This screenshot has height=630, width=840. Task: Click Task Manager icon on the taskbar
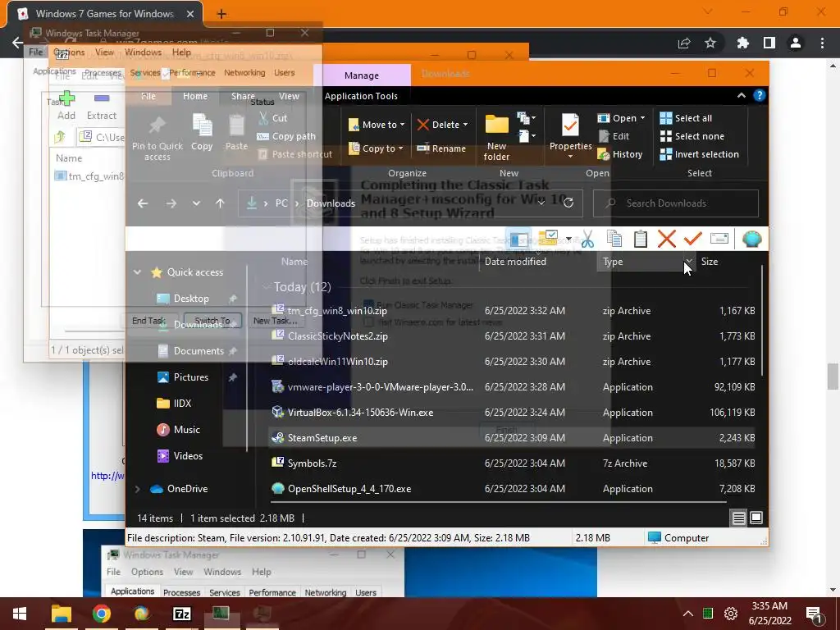(x=220, y=613)
